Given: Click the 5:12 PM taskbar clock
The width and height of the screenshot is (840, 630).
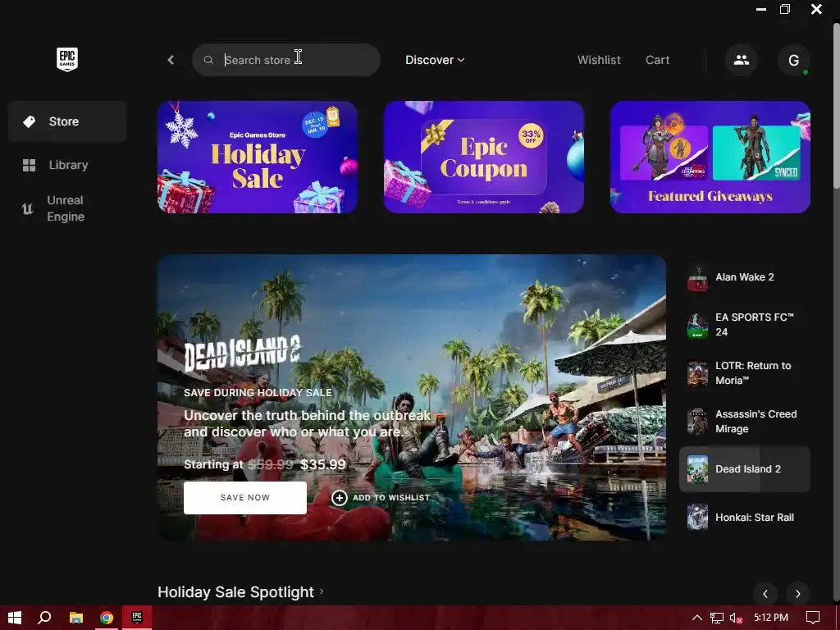Looking at the screenshot, I should coord(771,618).
